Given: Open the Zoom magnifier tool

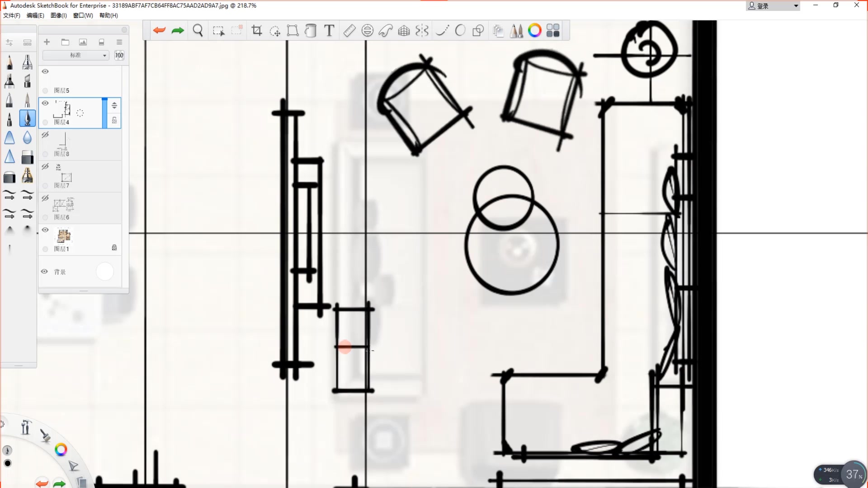Looking at the screenshot, I should tap(198, 30).
